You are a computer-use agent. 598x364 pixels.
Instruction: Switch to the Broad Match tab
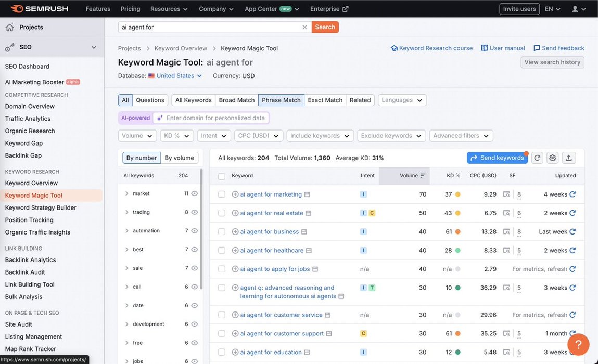pos(236,100)
